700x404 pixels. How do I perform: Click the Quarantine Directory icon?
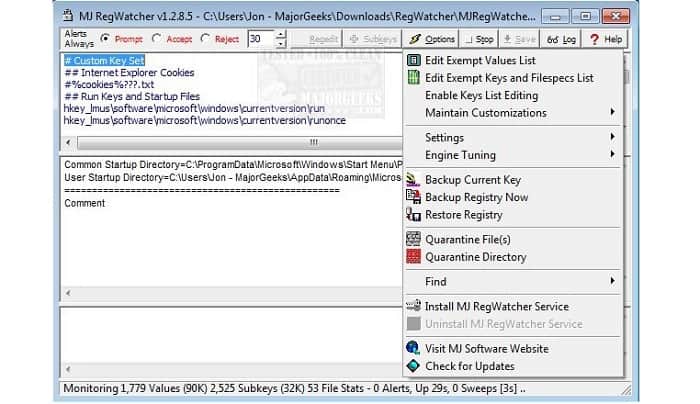(413, 257)
